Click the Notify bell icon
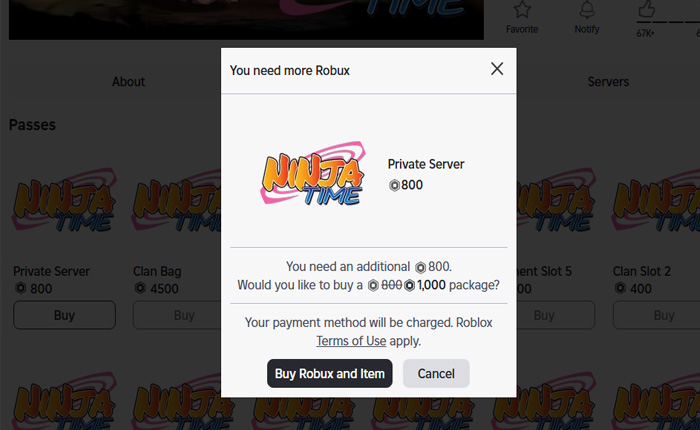This screenshot has height=430, width=700. point(587,10)
